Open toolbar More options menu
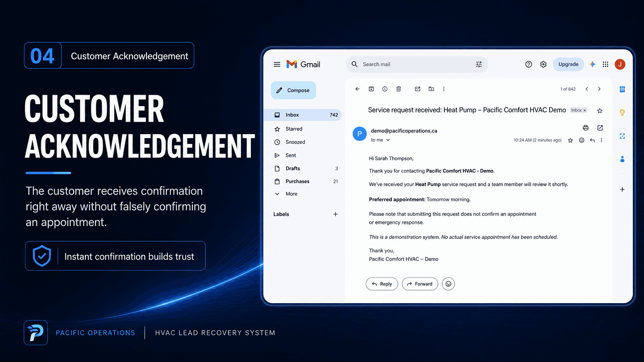 pos(444,89)
